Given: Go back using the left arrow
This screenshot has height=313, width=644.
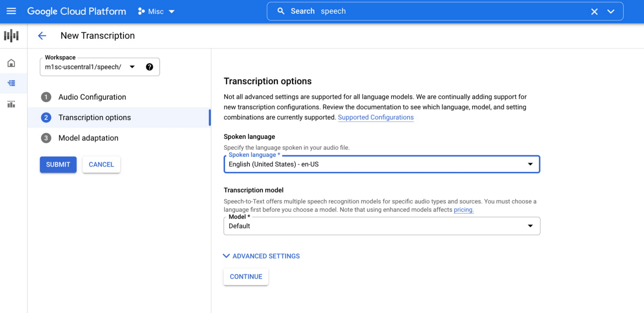Looking at the screenshot, I should (42, 36).
